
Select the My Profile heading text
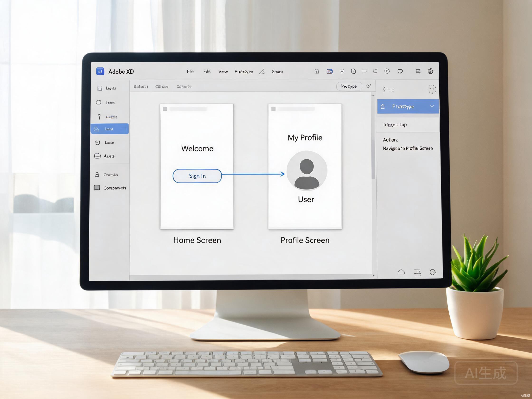(x=305, y=138)
